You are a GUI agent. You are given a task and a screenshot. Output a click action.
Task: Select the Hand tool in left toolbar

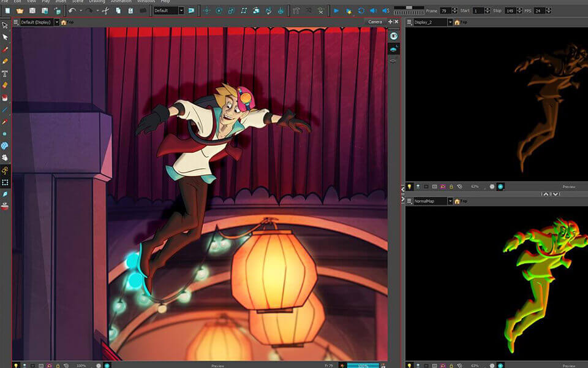click(5, 158)
